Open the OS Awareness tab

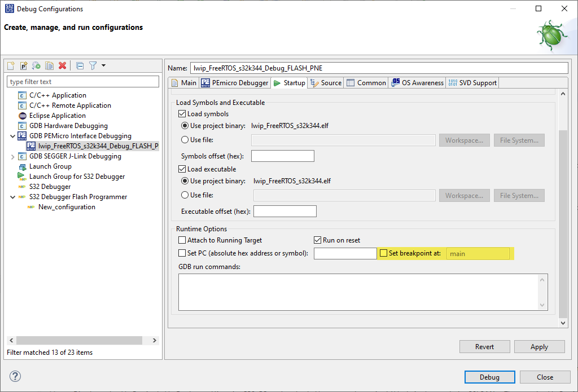click(x=417, y=82)
